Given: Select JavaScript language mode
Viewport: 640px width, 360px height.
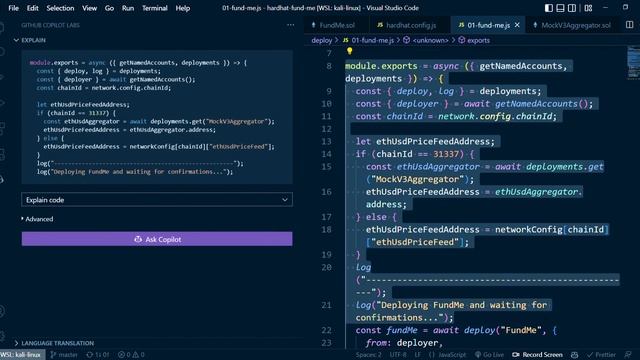Looking at the screenshot, I should coord(447,354).
